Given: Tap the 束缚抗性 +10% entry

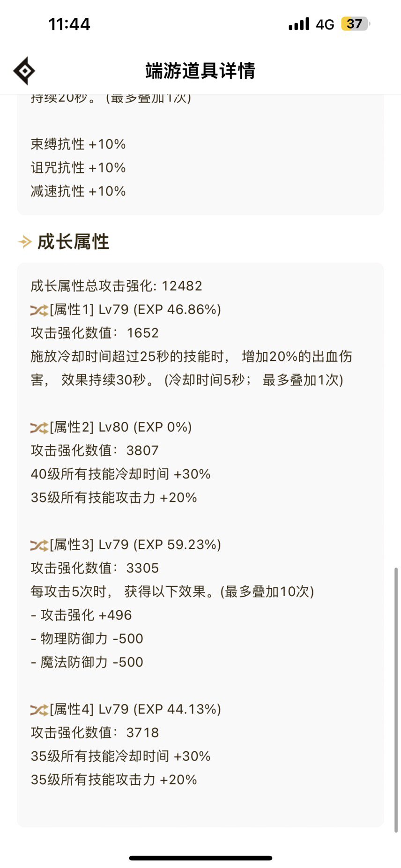Looking at the screenshot, I should 78,144.
